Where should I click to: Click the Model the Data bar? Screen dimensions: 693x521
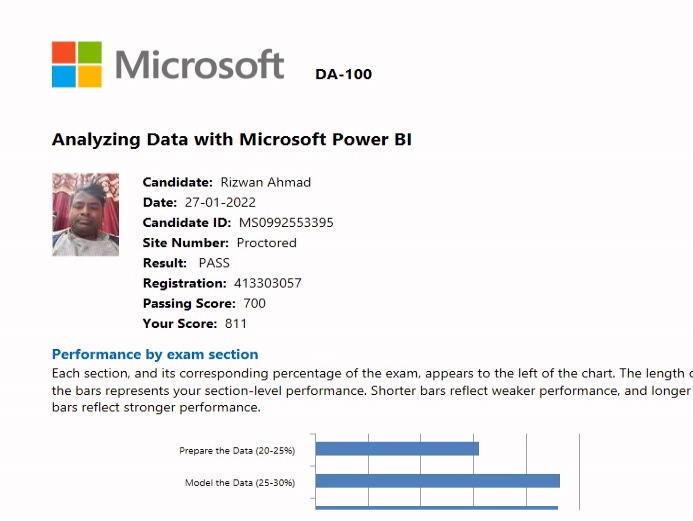[x=437, y=481]
